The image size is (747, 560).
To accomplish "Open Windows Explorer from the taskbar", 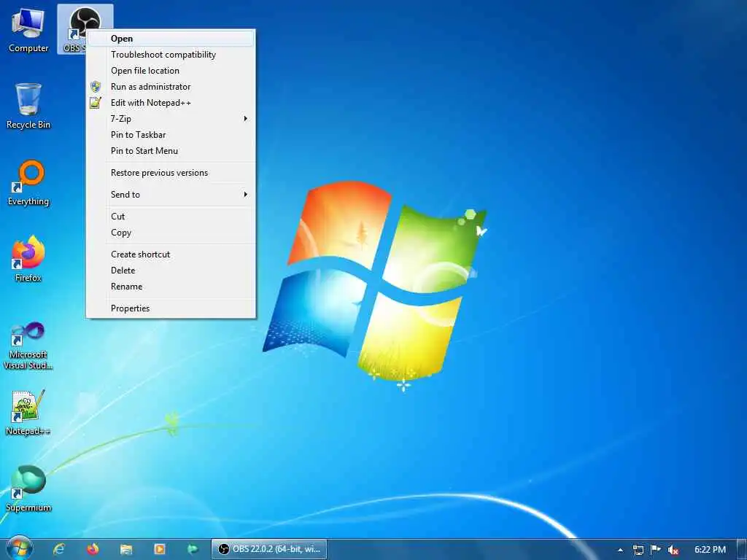I will (125, 549).
